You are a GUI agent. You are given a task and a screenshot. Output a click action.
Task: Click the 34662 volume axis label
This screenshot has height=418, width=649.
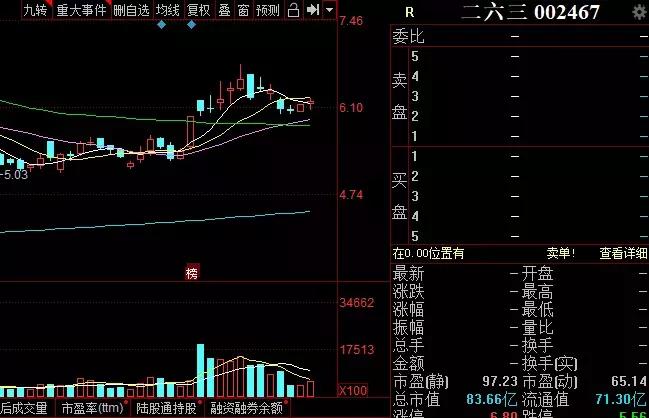pos(356,303)
